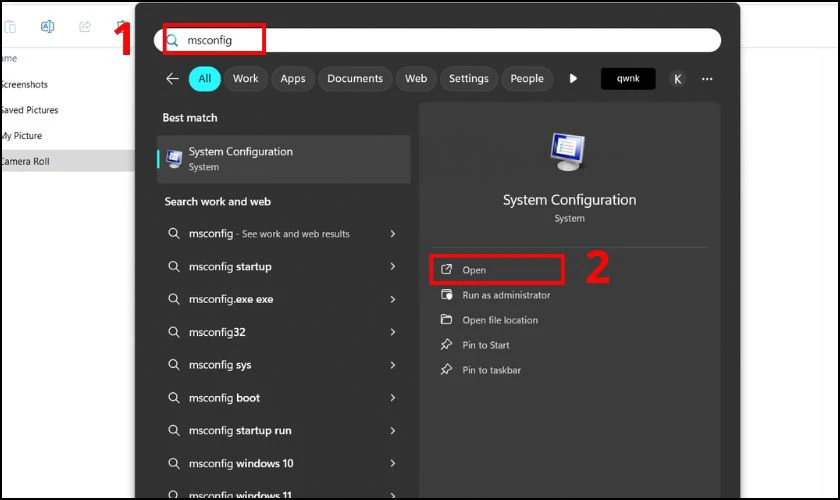840x500 pixels.
Task: Open the Camera Roll folder in sidebar
Action: pos(25,161)
